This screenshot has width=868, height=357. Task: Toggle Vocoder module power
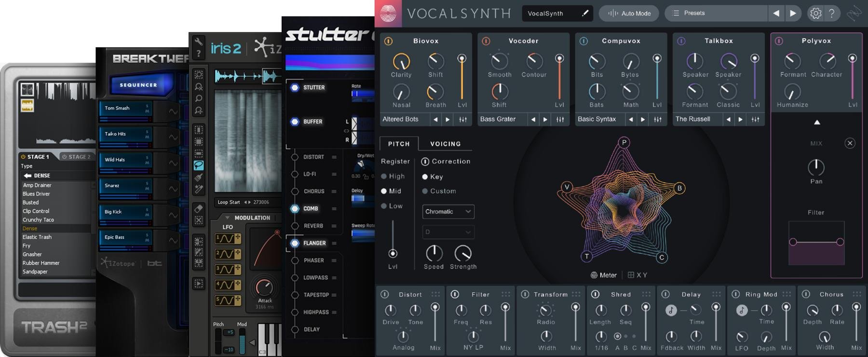(x=486, y=41)
